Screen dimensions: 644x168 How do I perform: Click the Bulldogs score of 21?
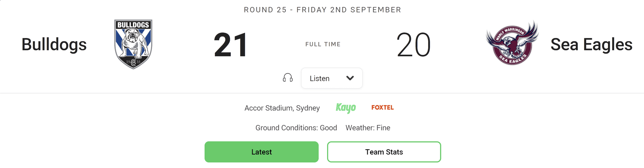click(x=231, y=45)
